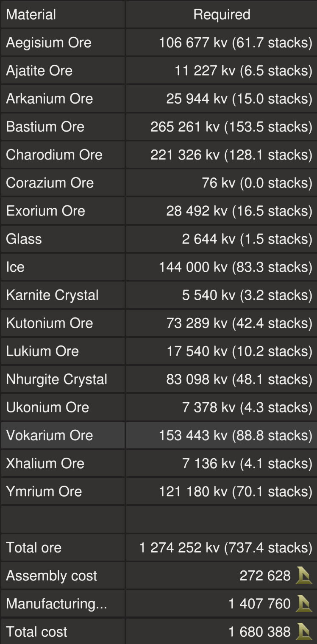317x644 pixels.
Task: Click the currency icon beside Assembly cost
Action: [x=304, y=576]
